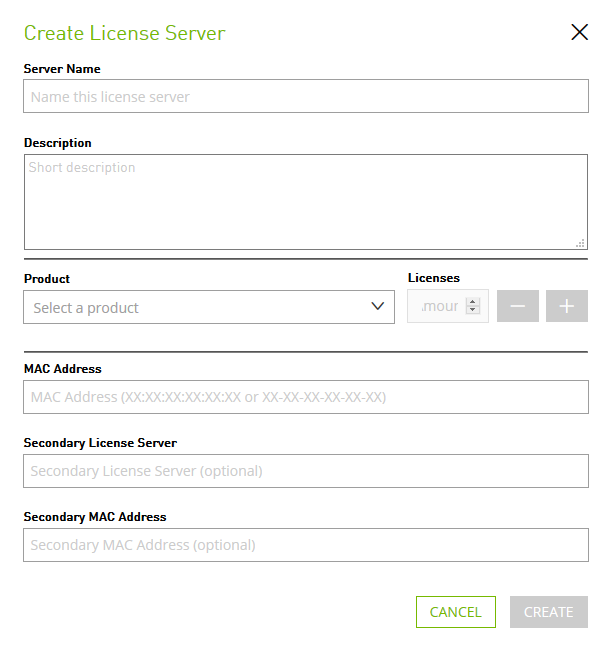Increase license count with spinner up arrow
The image size is (610, 649).
[x=473, y=301]
